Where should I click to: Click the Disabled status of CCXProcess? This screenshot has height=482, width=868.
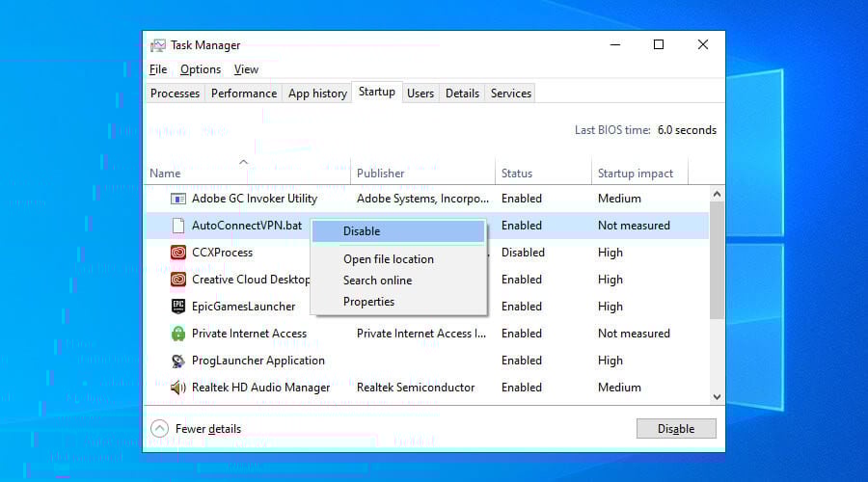(523, 253)
